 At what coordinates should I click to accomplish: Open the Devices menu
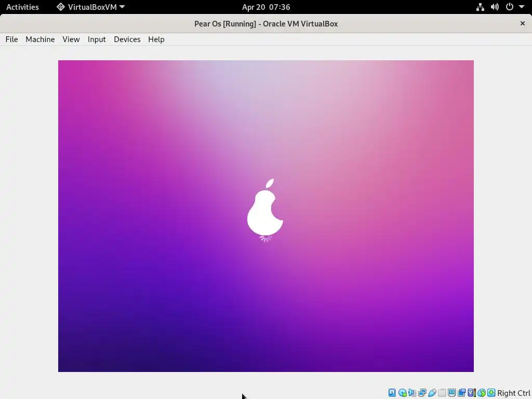click(127, 39)
